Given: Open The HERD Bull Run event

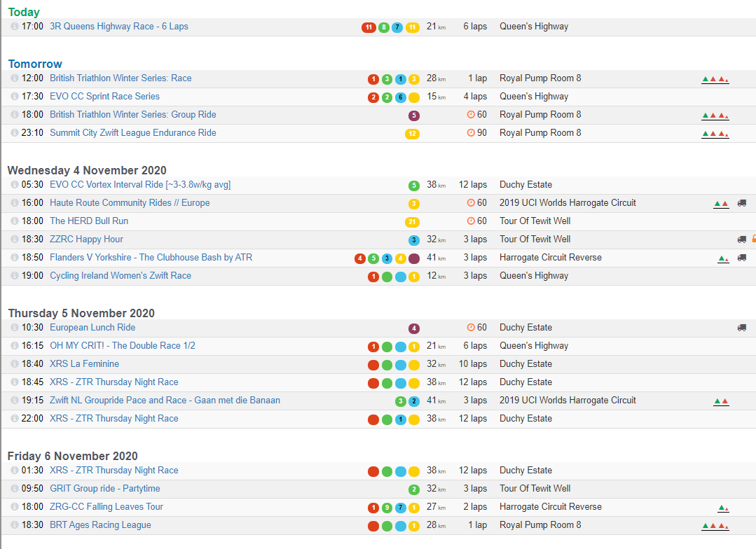Looking at the screenshot, I should click(x=89, y=221).
